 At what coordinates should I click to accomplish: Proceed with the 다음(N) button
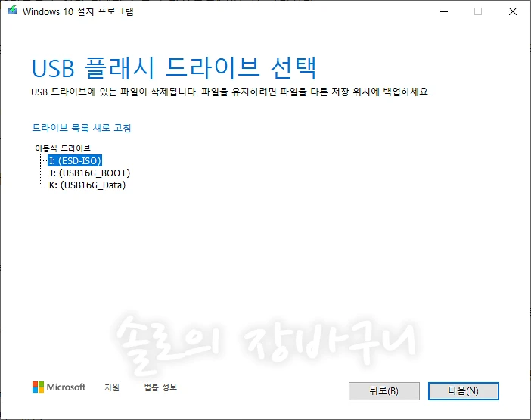[463, 391]
